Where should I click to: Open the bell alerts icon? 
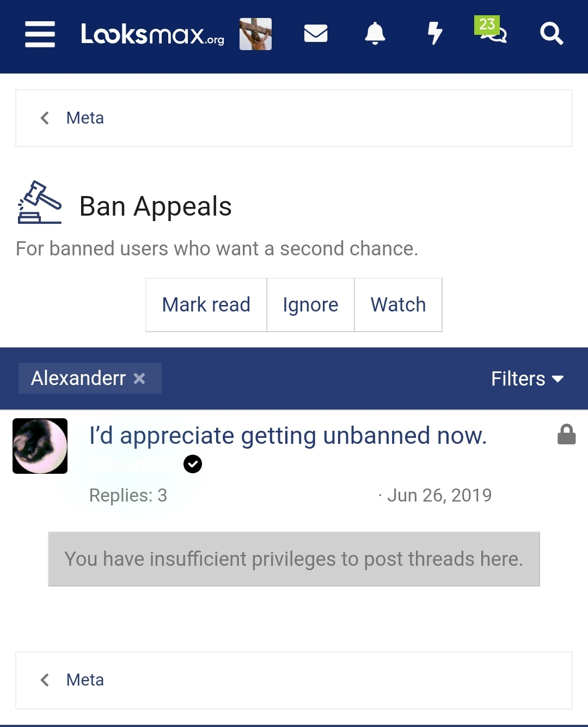375,34
